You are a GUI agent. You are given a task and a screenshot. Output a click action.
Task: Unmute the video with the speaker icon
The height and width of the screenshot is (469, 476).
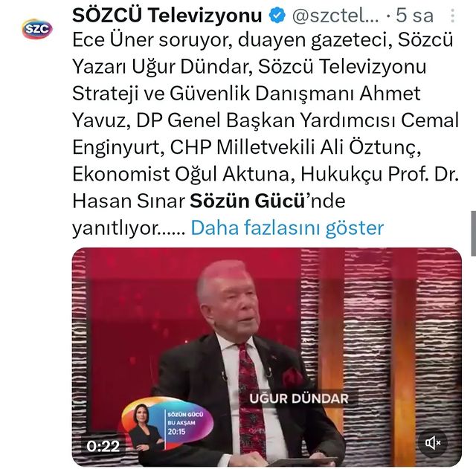pyautogui.click(x=433, y=443)
